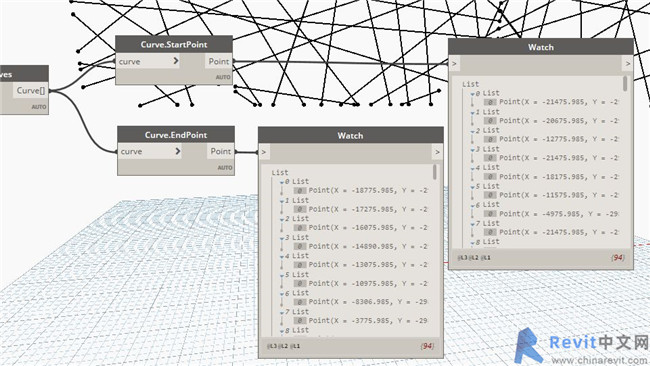Collapse the 4 List in the lower Watch node
The image size is (650, 366).
point(282,257)
